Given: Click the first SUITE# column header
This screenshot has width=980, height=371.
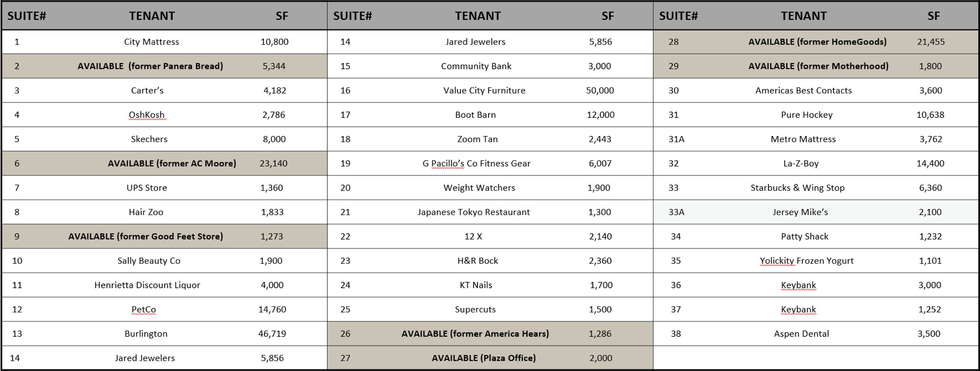Looking at the screenshot, I should click(x=27, y=16).
